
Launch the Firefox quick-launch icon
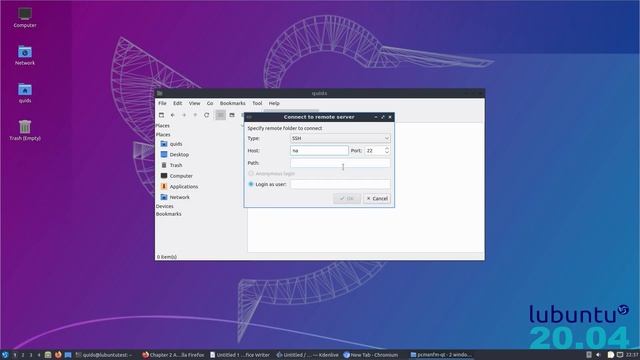(58, 355)
